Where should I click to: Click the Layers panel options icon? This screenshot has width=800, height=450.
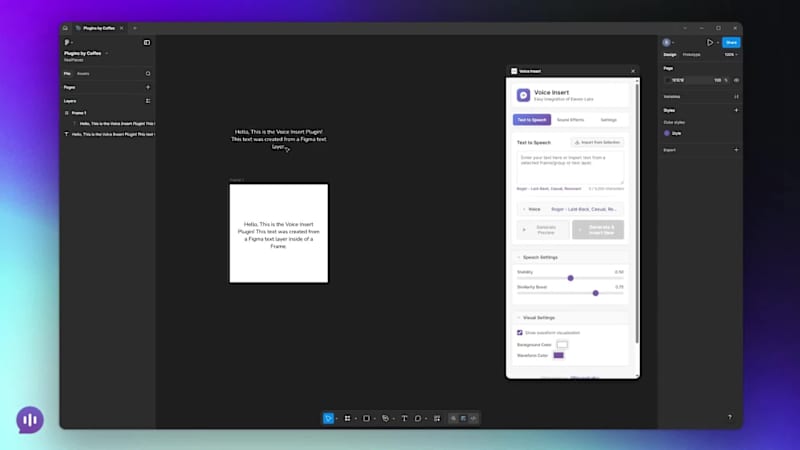point(148,101)
